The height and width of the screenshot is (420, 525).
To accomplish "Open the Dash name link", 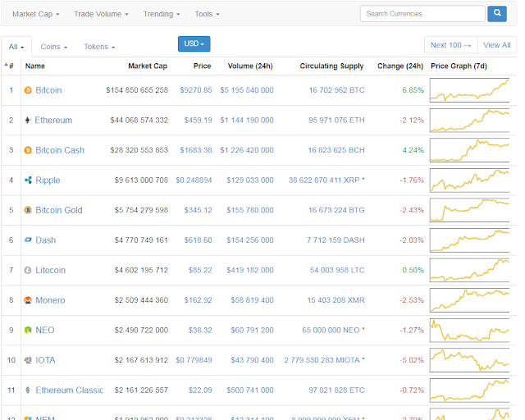I will click(46, 240).
